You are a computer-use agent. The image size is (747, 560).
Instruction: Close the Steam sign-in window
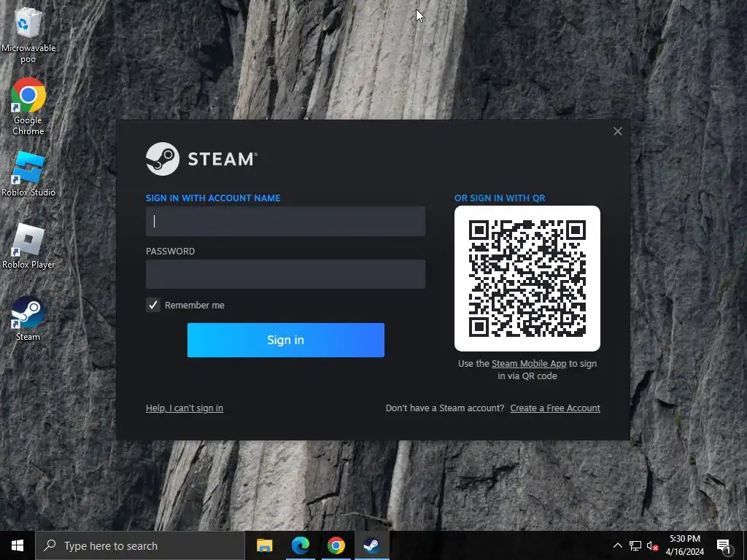click(617, 131)
